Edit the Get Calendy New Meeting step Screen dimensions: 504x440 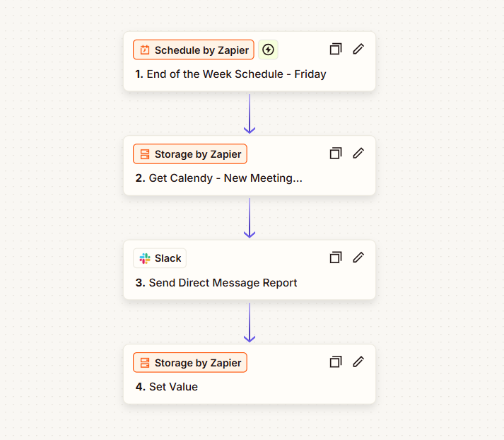(358, 154)
